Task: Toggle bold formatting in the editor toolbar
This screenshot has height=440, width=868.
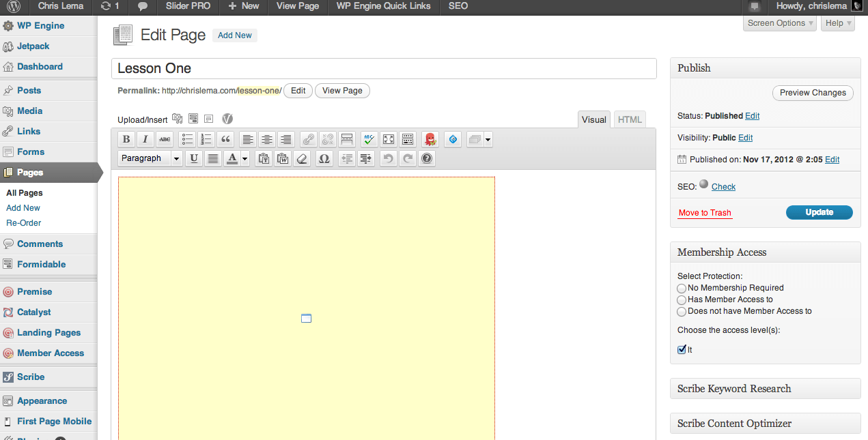Action: (126, 140)
